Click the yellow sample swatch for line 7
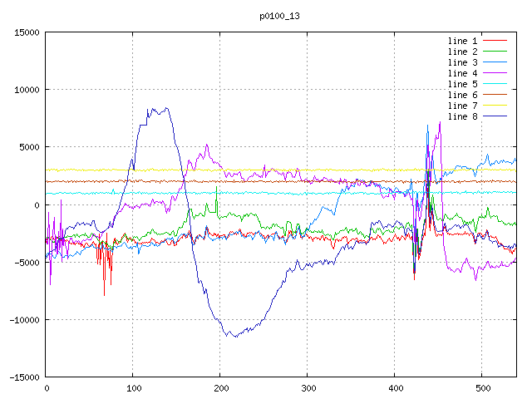Image resolution: width=532 pixels, height=399 pixels. click(x=495, y=106)
